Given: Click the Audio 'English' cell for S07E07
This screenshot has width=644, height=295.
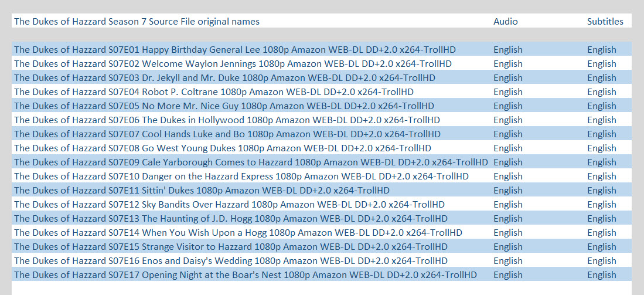Looking at the screenshot, I should click(508, 134).
